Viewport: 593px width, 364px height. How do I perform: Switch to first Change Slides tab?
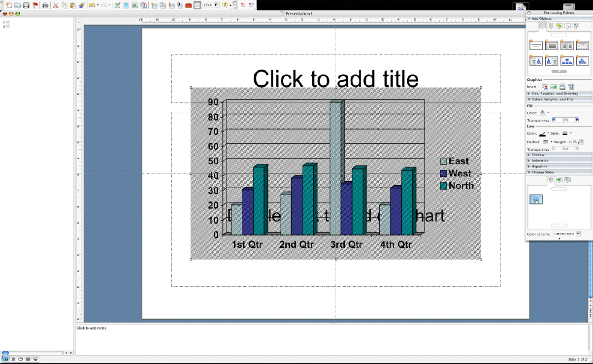(551, 180)
